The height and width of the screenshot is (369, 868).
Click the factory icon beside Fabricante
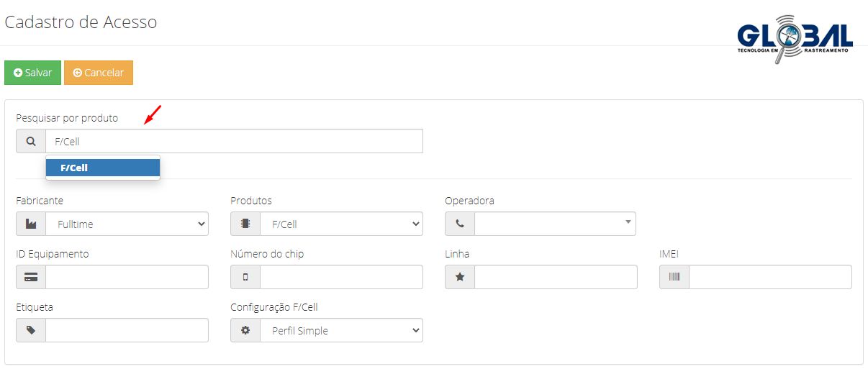click(31, 224)
